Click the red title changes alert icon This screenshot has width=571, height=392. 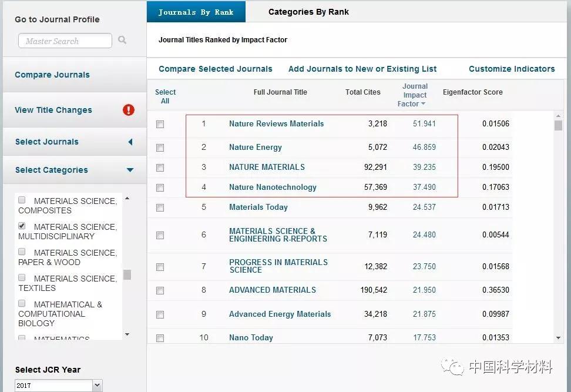coord(129,110)
